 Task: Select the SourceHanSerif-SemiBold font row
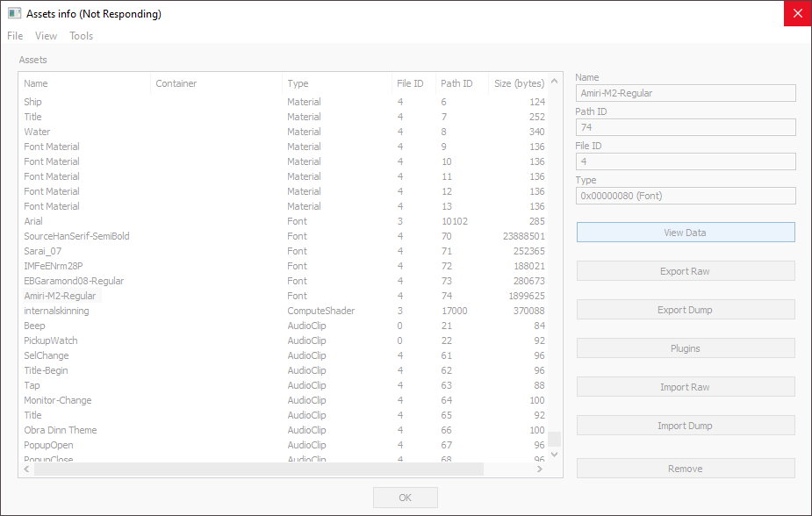pos(76,236)
